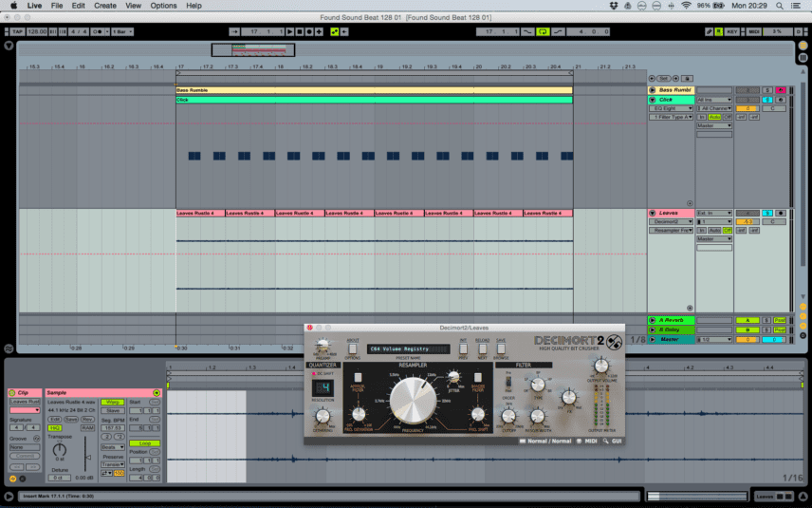
Task: Click the Re-enable Automation arrow icon
Action: pos(344,31)
